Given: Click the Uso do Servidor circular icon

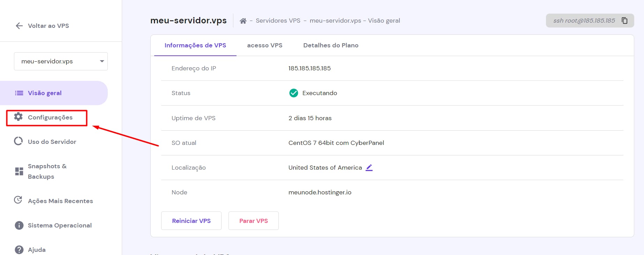Looking at the screenshot, I should pyautogui.click(x=18, y=141).
